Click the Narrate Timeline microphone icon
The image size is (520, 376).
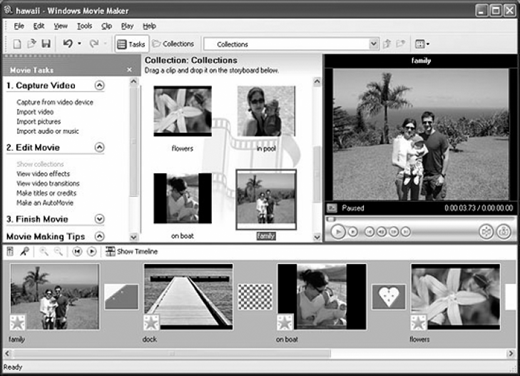tap(24, 251)
